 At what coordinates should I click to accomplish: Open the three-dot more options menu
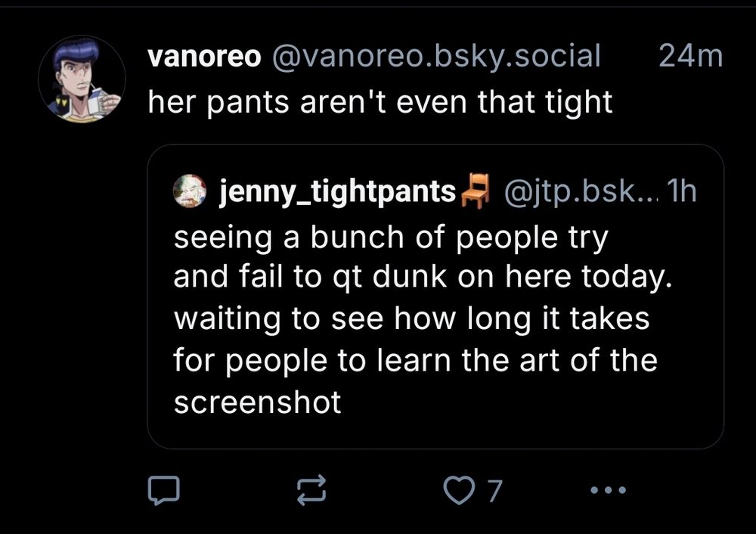click(609, 492)
